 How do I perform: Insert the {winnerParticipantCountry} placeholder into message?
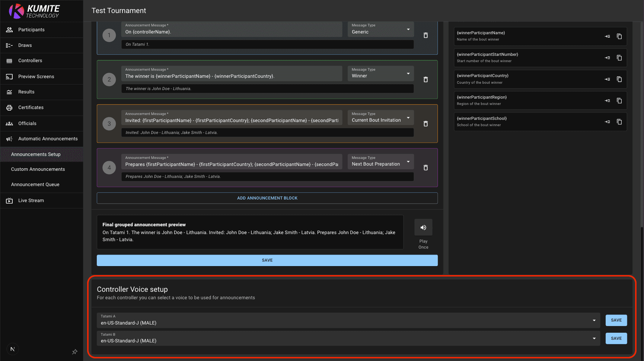(x=608, y=79)
